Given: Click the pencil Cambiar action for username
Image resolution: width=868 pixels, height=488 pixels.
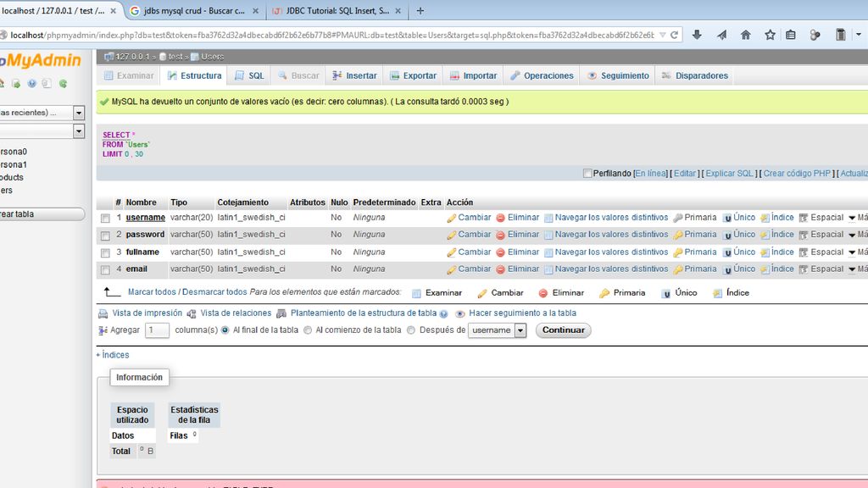Looking at the screenshot, I should click(x=469, y=218).
